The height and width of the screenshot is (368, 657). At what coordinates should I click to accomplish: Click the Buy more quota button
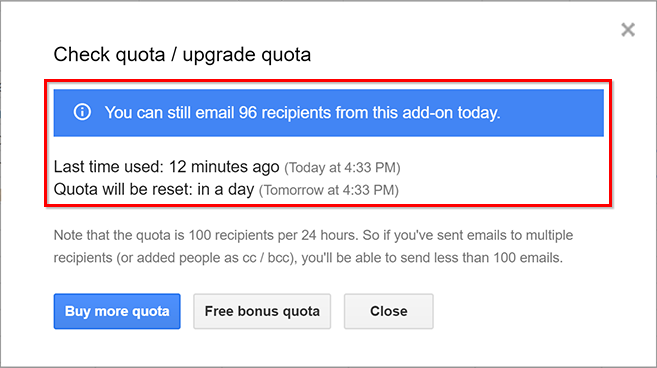click(x=117, y=311)
